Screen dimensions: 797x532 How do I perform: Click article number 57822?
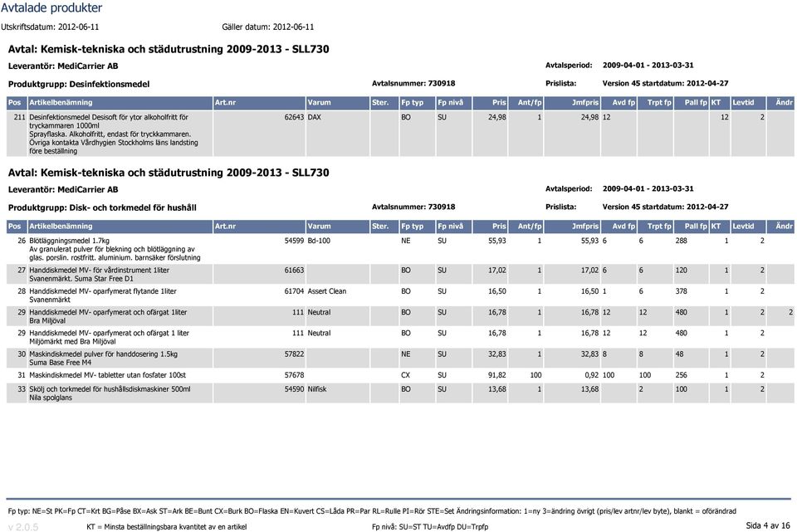pyautogui.click(x=294, y=354)
